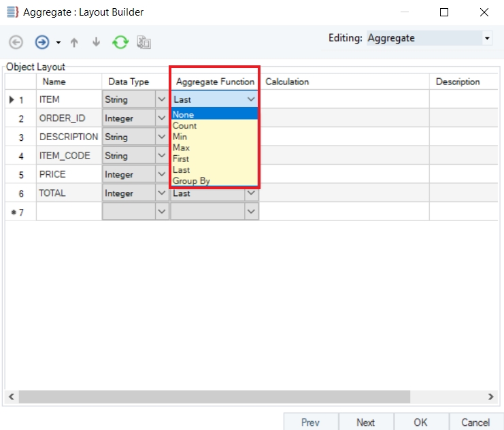Expand the Editing Aggregate dropdown
504x430 pixels.
[x=487, y=39]
